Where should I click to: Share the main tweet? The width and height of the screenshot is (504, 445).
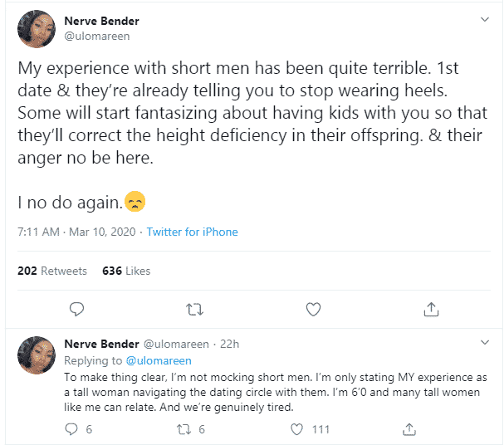tap(431, 309)
